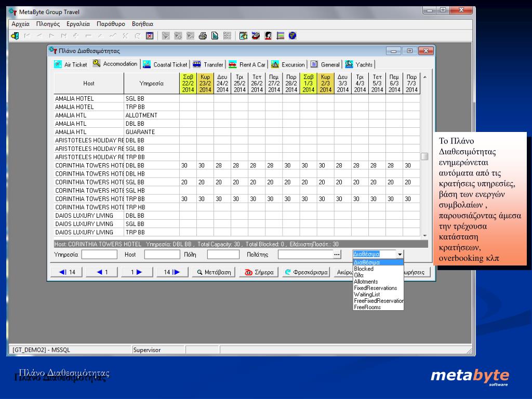532x399 pixels.
Task: Focus the Υπηρεσία filter input field
Action: [x=99, y=255]
